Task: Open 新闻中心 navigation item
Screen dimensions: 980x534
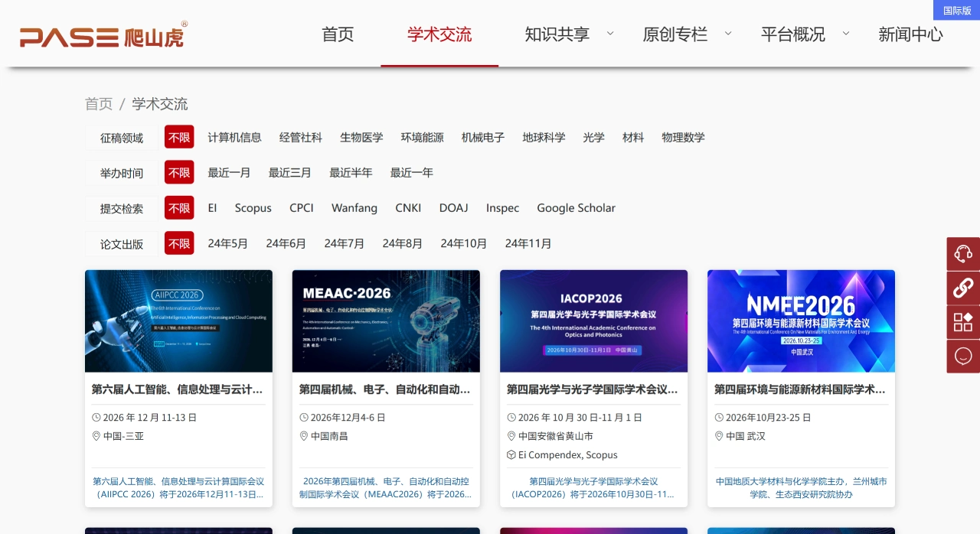Action: click(911, 34)
